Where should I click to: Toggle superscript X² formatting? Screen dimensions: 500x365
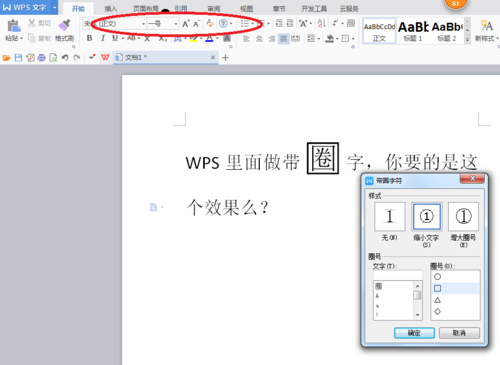147,38
